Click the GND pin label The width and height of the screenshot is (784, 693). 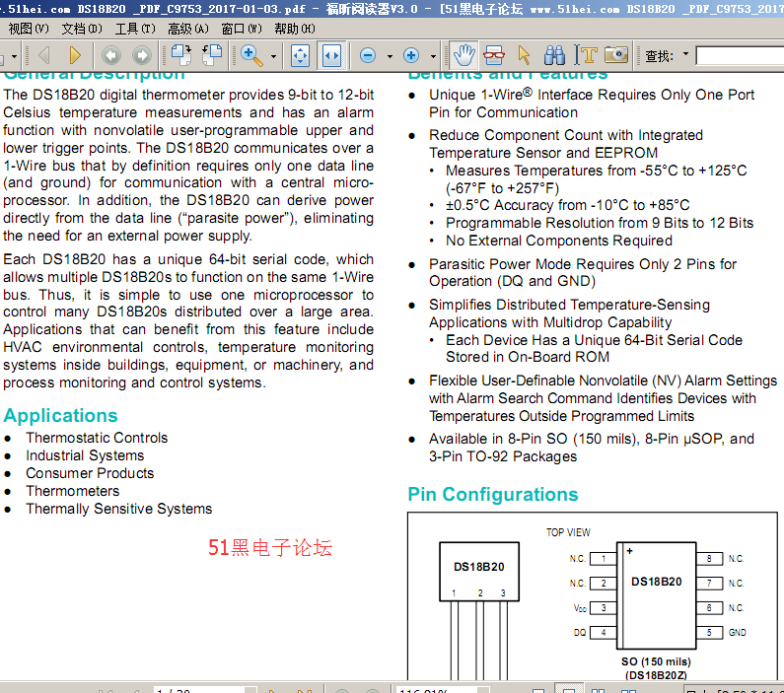point(737,633)
